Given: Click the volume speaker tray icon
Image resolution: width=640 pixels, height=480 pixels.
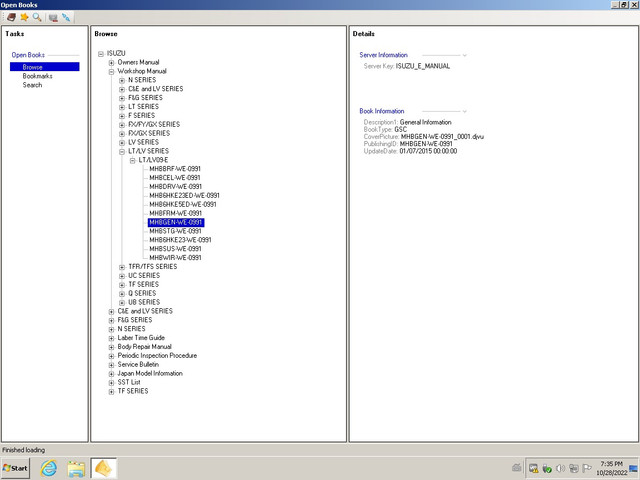Looking at the screenshot, I should (561, 468).
